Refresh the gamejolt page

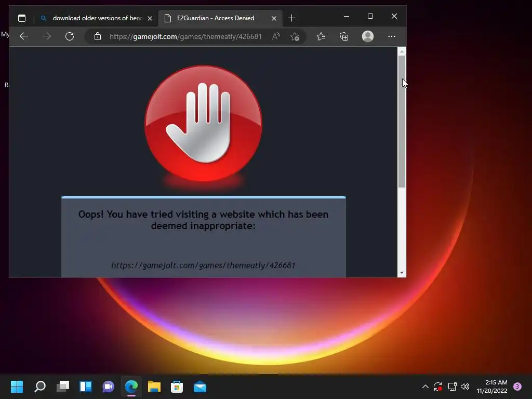70,36
